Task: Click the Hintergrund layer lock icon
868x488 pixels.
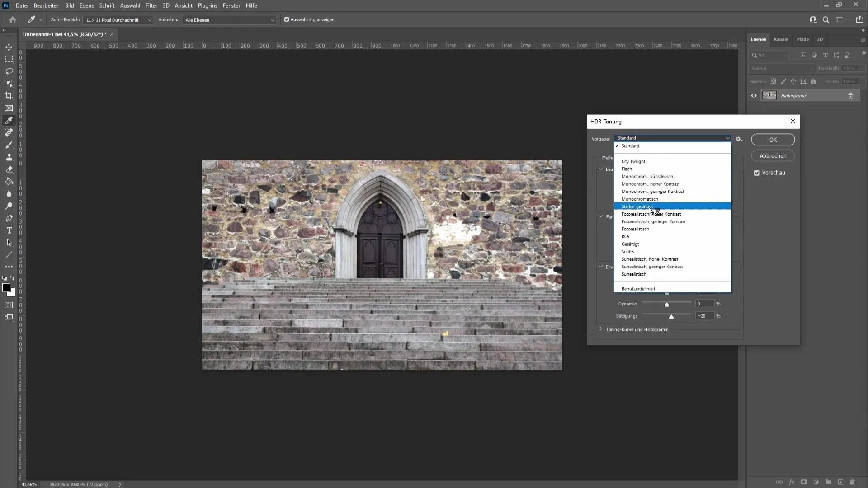Action: [850, 96]
